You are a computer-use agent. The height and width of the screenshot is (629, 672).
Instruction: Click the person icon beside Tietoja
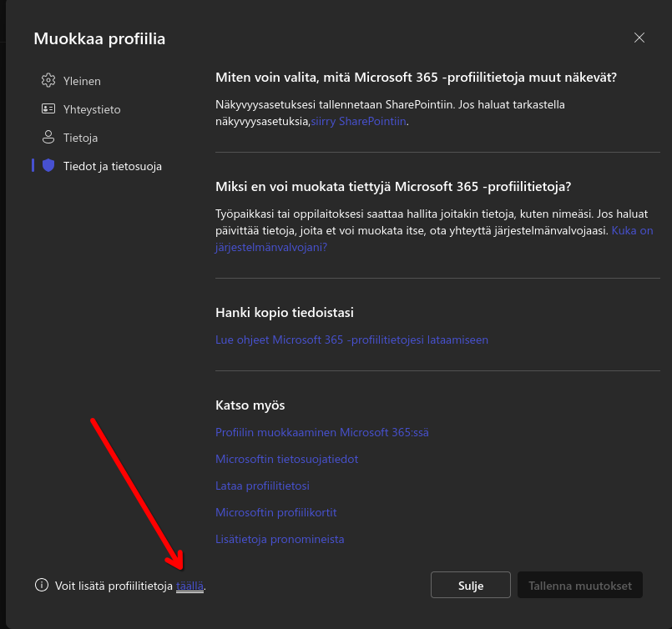coord(48,138)
